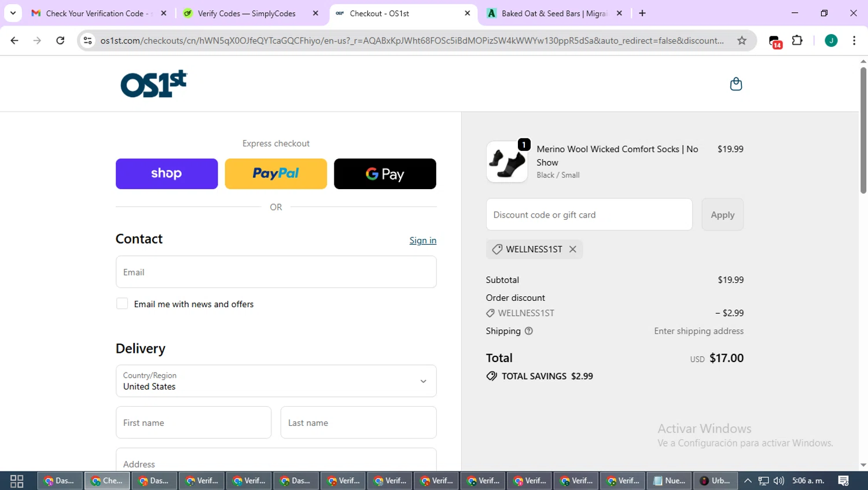Open the Windows notification center
Image resolution: width=868 pixels, height=490 pixels.
(x=844, y=481)
